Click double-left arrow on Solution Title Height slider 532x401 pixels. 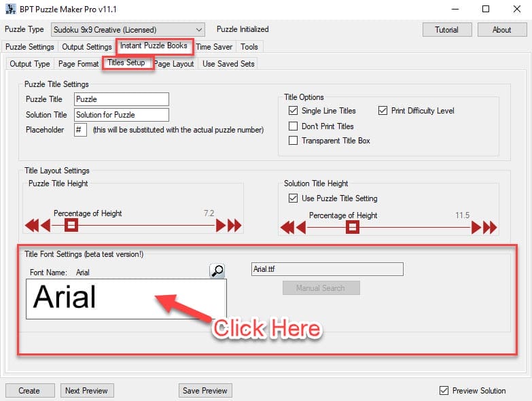(x=287, y=228)
